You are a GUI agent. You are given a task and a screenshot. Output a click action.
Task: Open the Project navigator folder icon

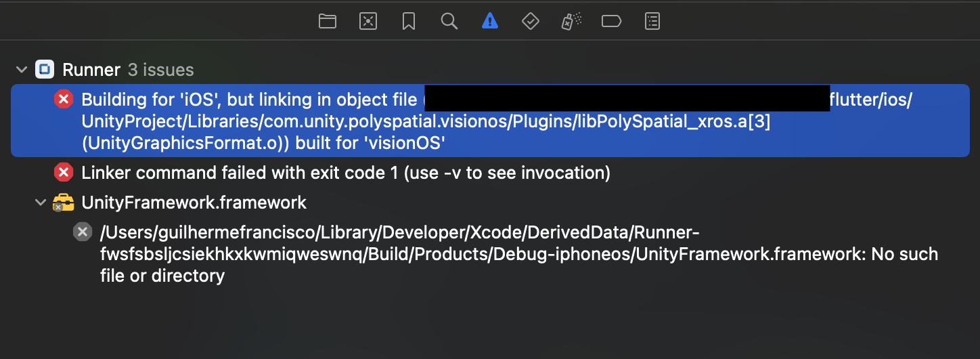coord(328,22)
